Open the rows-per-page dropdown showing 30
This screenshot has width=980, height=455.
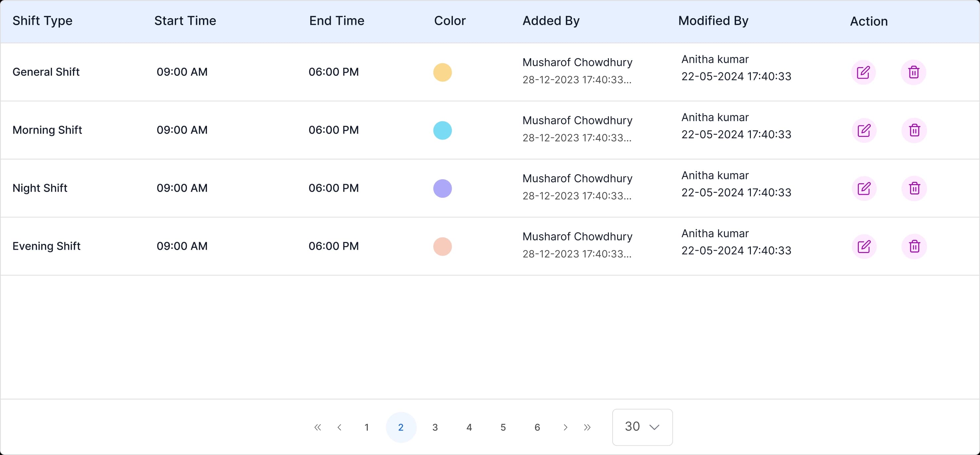pyautogui.click(x=642, y=427)
